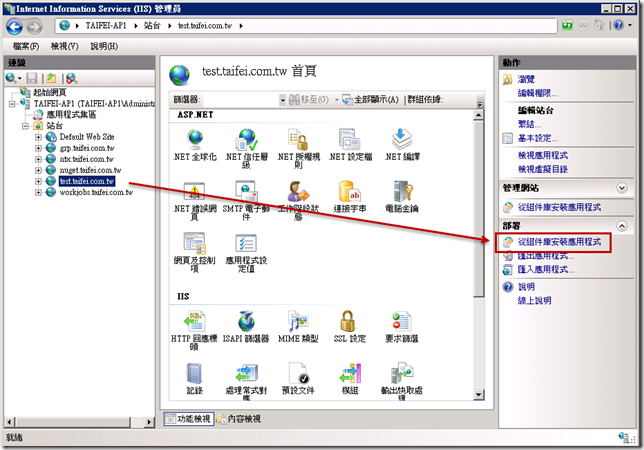The height and width of the screenshot is (450, 644).
Task: Click the save icon in 連線 toolbar
Action: (x=32, y=78)
